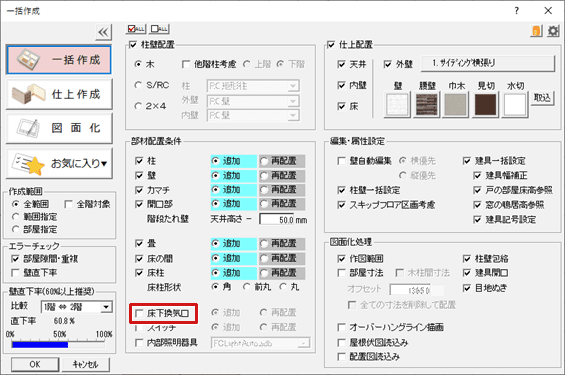Screen dimensions: 565x375
Task: Enable 他階柱考慮 checkbox
Action: click(186, 64)
